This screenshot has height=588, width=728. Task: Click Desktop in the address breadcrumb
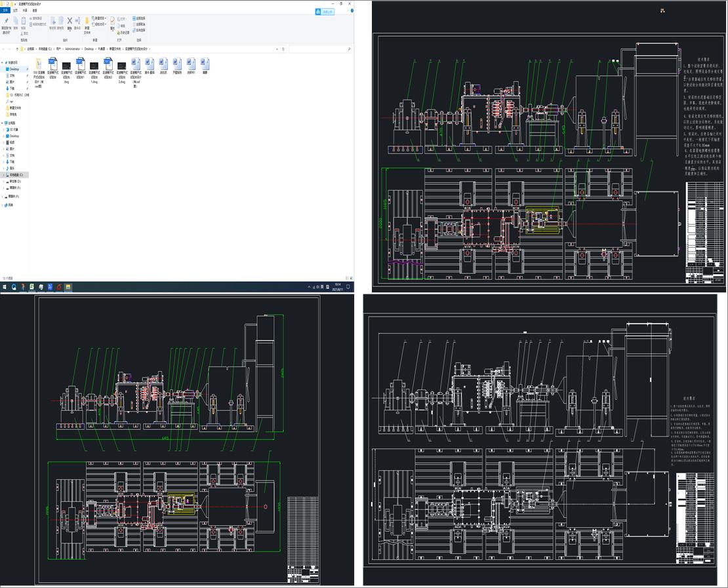(x=89, y=49)
